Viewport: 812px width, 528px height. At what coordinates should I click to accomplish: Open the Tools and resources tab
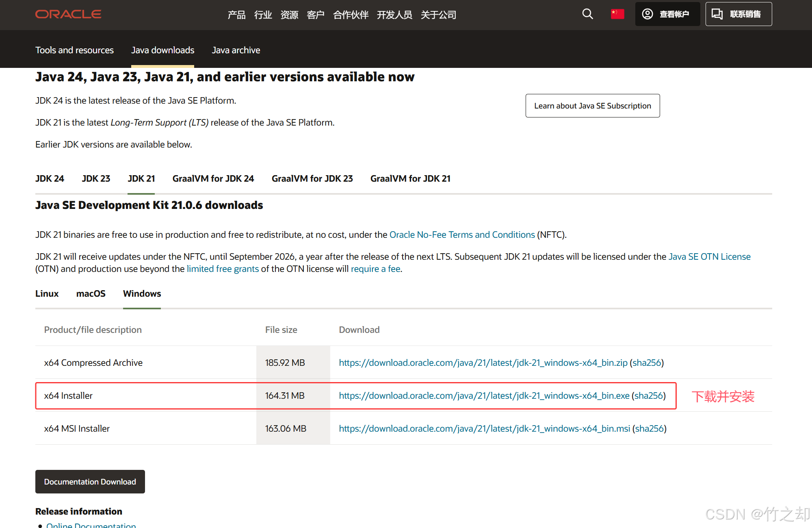click(x=74, y=50)
